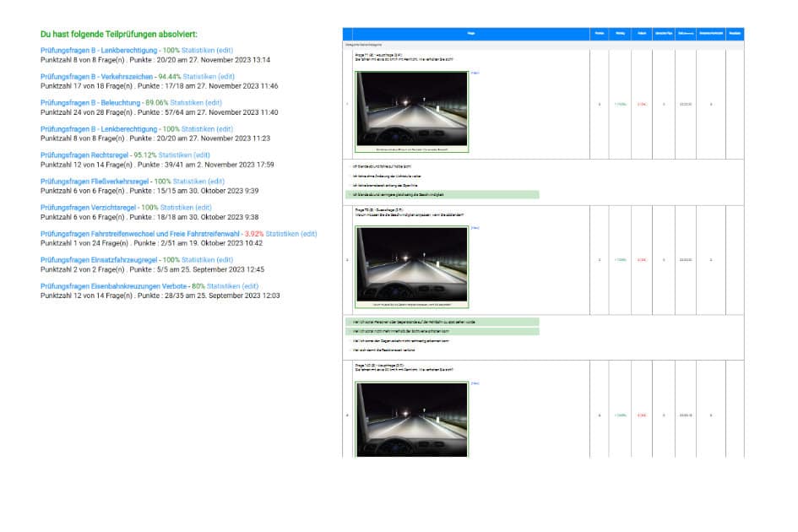Open Statistiken for Eisenbahnkreuzungen Verbote exam
798x532 pixels.
point(223,286)
